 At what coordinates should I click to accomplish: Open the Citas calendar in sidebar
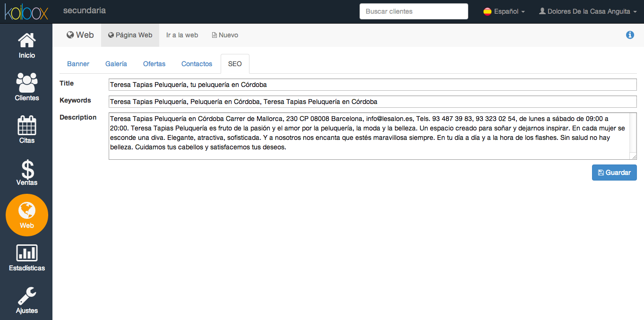[x=26, y=130]
